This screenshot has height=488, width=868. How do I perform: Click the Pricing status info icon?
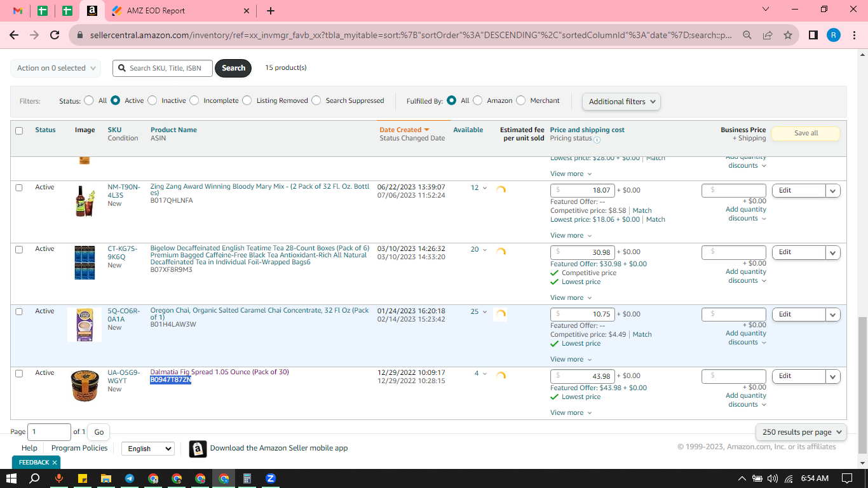pyautogui.click(x=597, y=139)
